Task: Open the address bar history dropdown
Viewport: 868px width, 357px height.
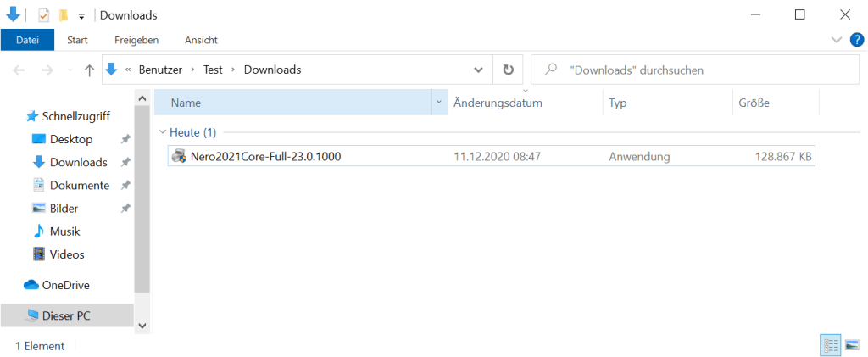Action: tap(479, 70)
